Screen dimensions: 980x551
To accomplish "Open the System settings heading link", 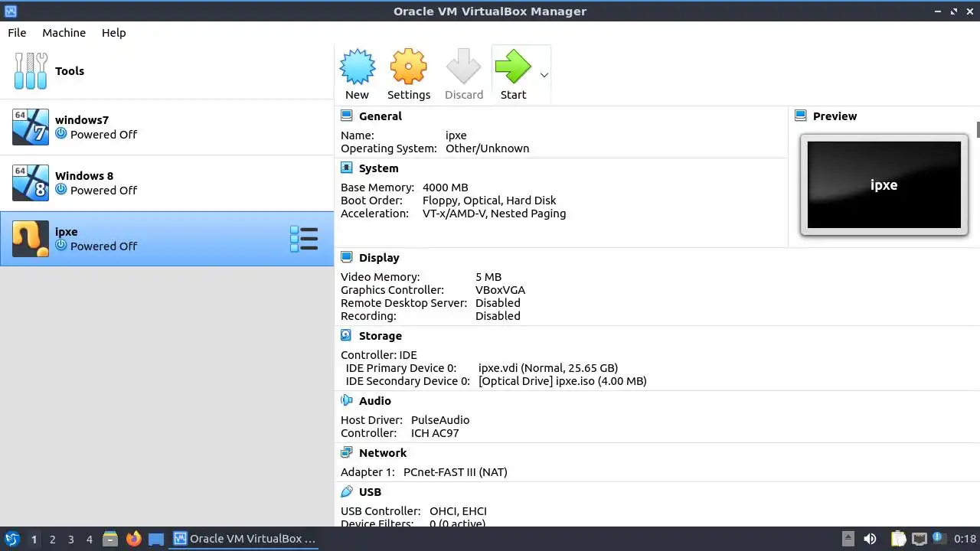I will 378,168.
